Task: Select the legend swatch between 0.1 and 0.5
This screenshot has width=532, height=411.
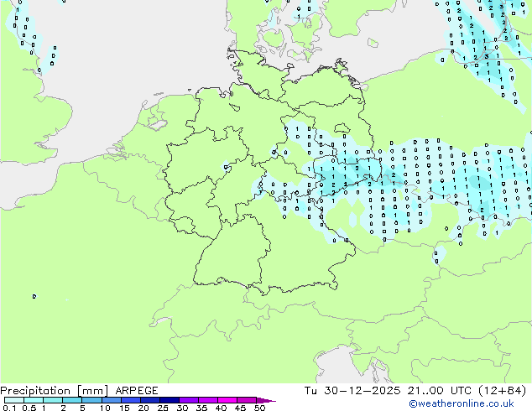Action: (x=14, y=400)
